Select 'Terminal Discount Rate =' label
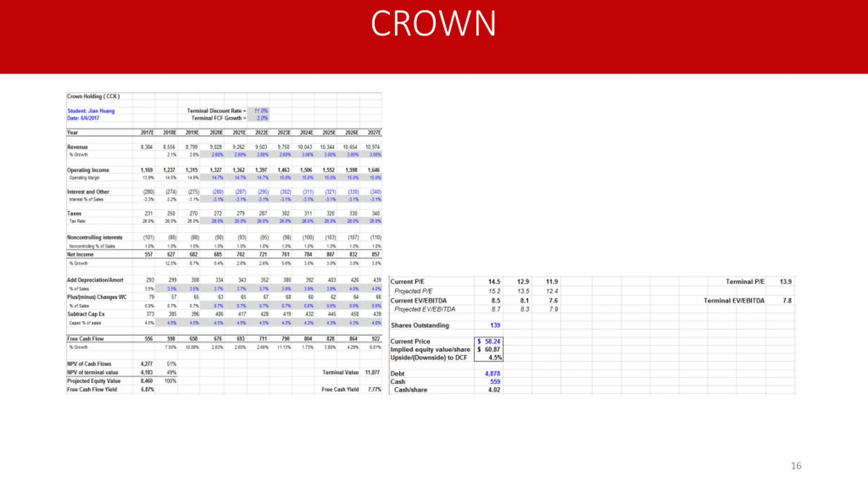The image size is (868, 488). click(x=216, y=111)
